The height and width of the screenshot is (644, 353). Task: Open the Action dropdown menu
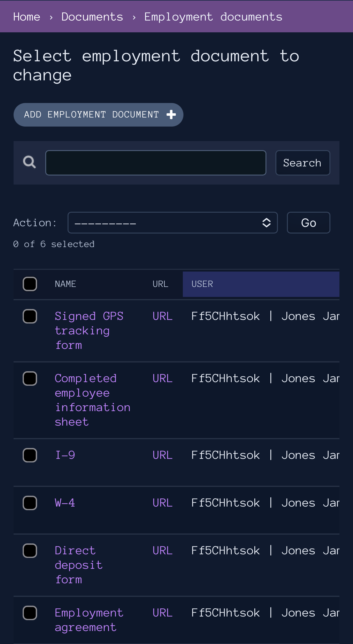173,223
